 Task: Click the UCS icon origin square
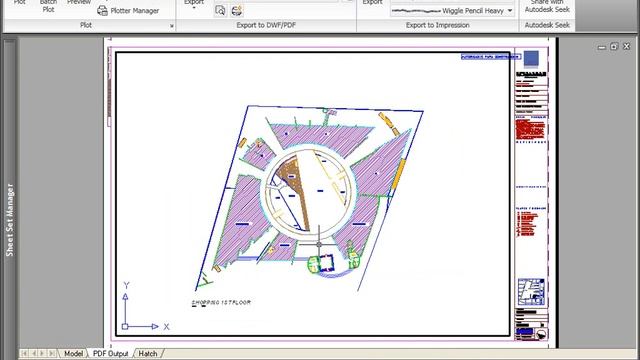(125, 327)
